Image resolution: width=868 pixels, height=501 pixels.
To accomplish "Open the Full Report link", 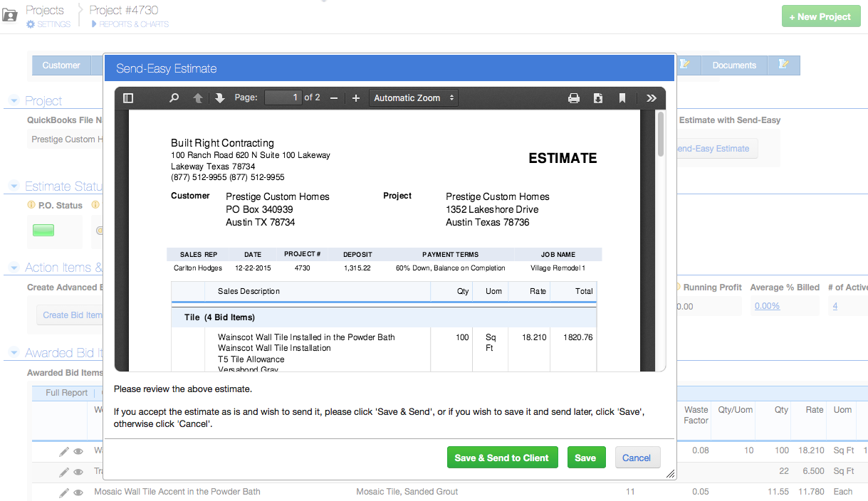I will point(66,393).
